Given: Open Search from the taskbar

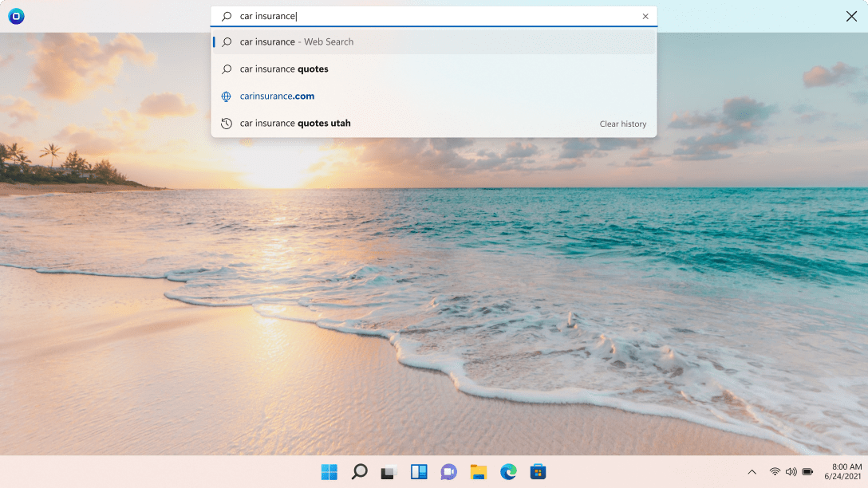Looking at the screenshot, I should pyautogui.click(x=358, y=472).
